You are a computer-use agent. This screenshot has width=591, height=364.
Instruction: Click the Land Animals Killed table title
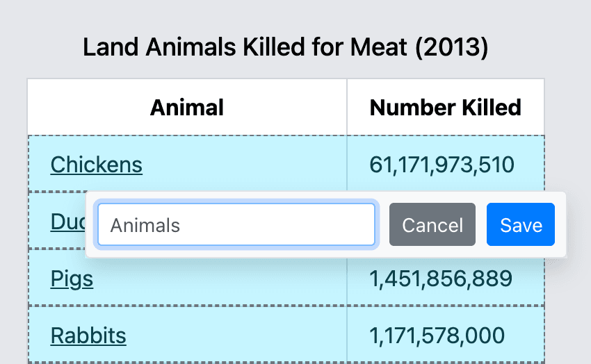[285, 48]
